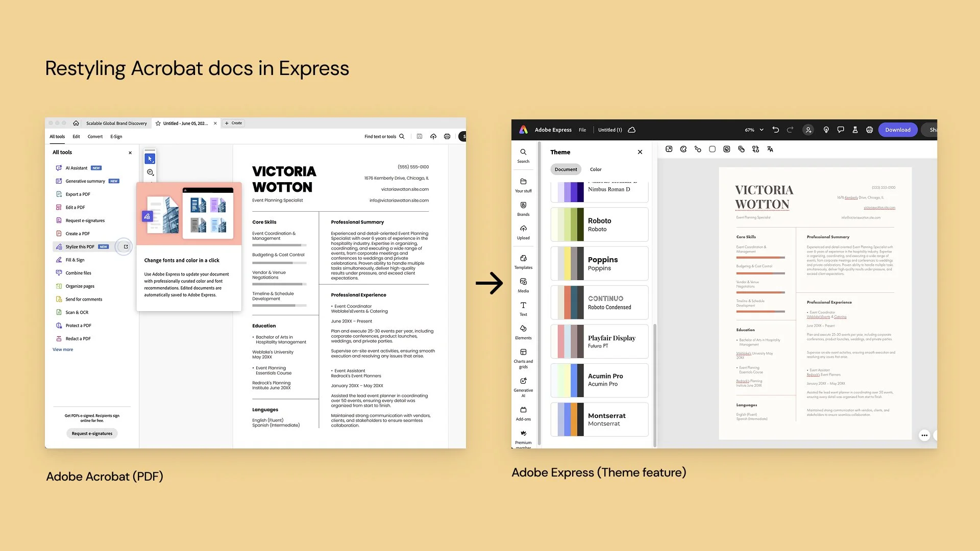Image resolution: width=980 pixels, height=551 pixels.
Task: Click the View more link
Action: (63, 349)
